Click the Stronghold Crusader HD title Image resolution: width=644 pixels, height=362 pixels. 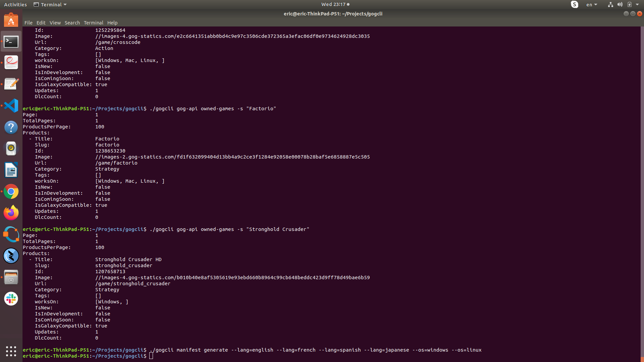(128, 259)
